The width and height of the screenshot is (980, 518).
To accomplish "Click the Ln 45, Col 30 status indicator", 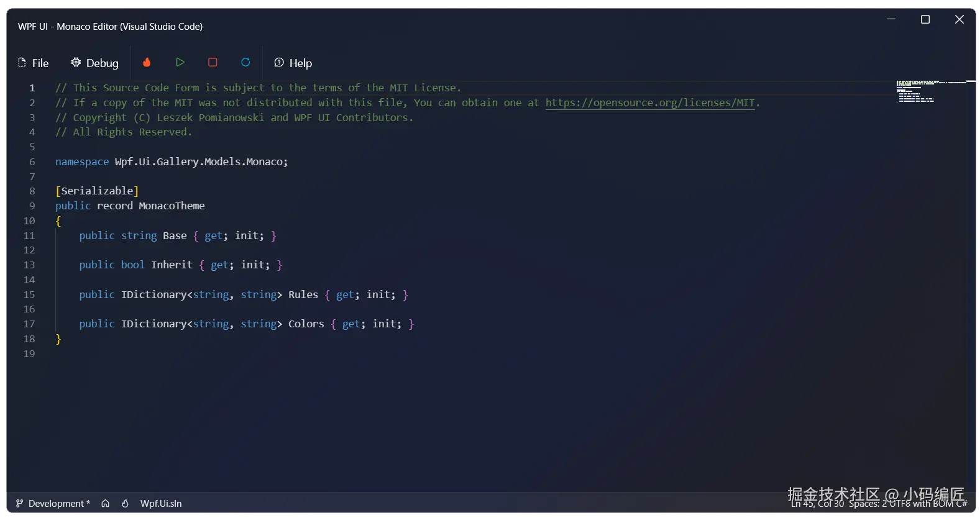I will pyautogui.click(x=818, y=504).
